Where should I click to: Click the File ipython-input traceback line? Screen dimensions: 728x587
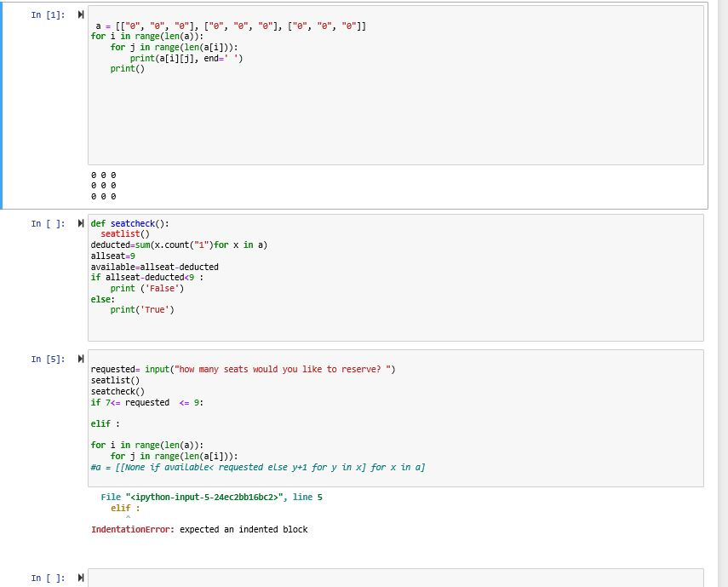(211, 498)
